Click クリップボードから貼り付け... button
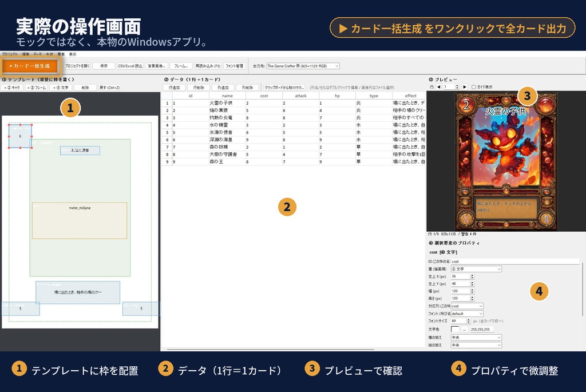 (x=284, y=88)
